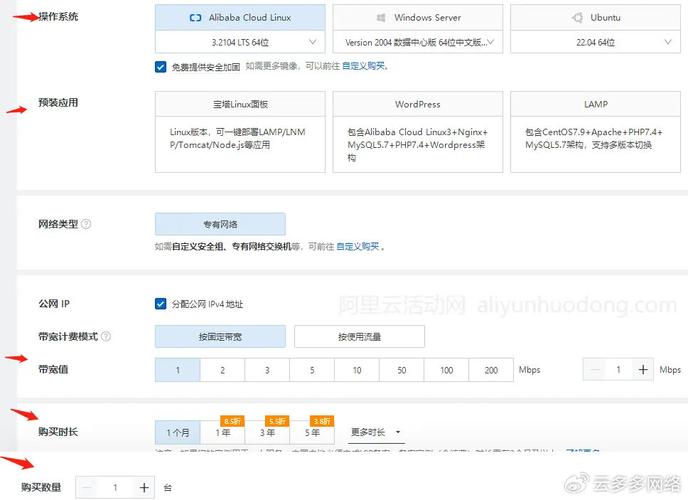Select 1个月 purchase duration
The width and height of the screenshot is (688, 500).
point(178,432)
